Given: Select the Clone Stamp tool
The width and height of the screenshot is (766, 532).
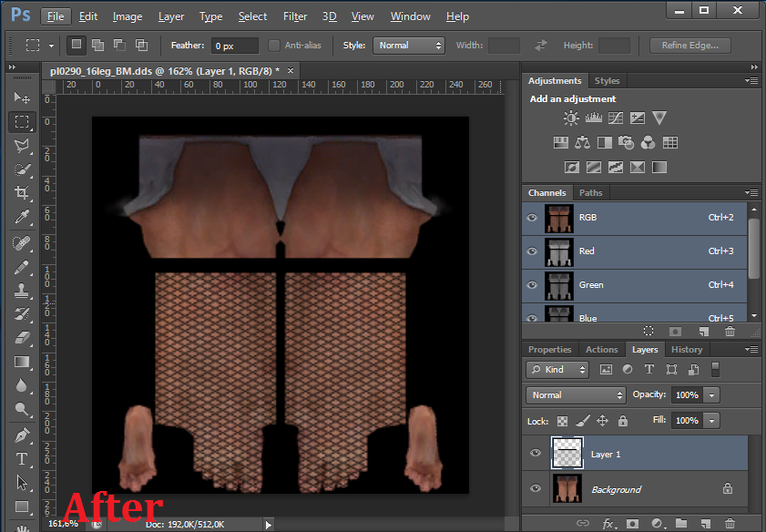Looking at the screenshot, I should (22, 291).
